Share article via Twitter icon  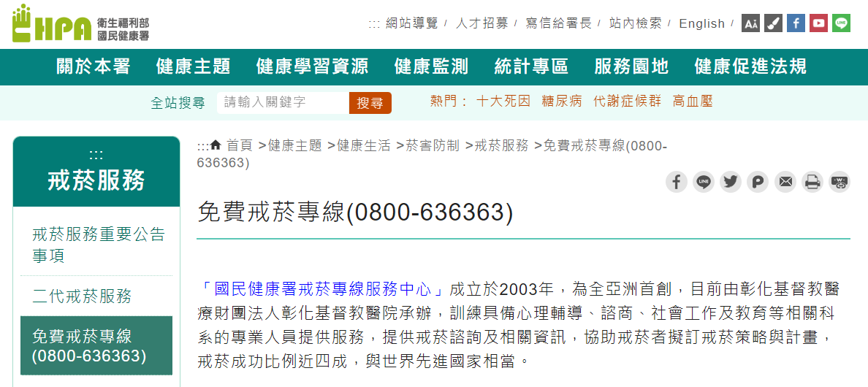coord(731,182)
